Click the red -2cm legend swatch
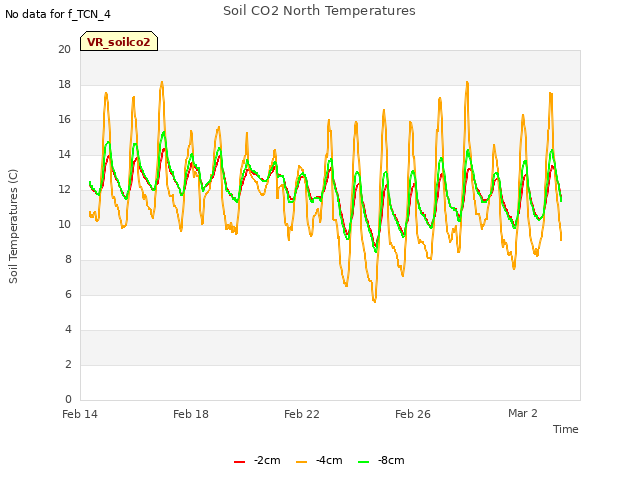This screenshot has width=640, height=480. pyautogui.click(x=239, y=462)
